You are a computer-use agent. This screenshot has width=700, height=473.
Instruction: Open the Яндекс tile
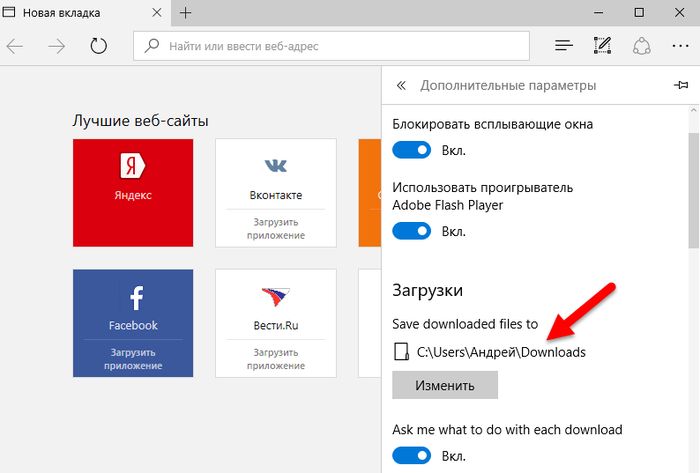click(x=133, y=193)
